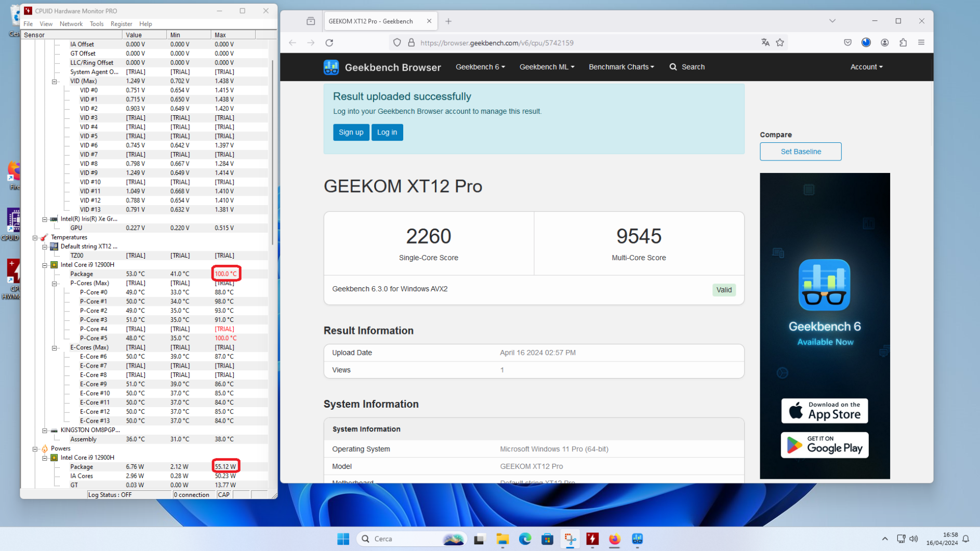Click the taskbar Cerca search box
980x551 pixels.
412,539
